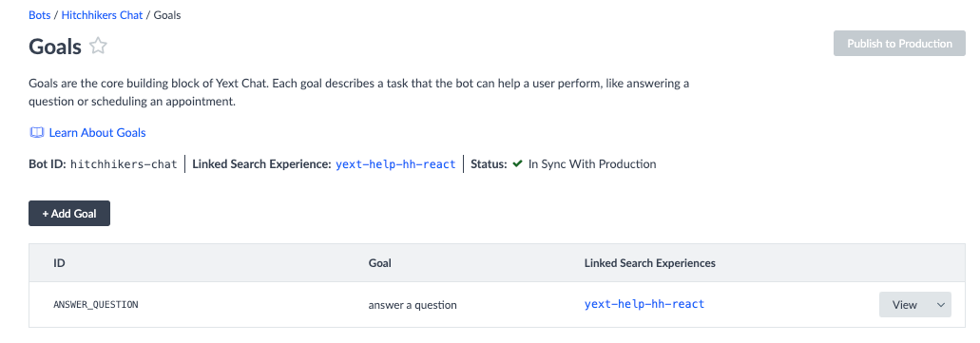
Task: Go to Bots in the breadcrumb
Action: click(39, 15)
